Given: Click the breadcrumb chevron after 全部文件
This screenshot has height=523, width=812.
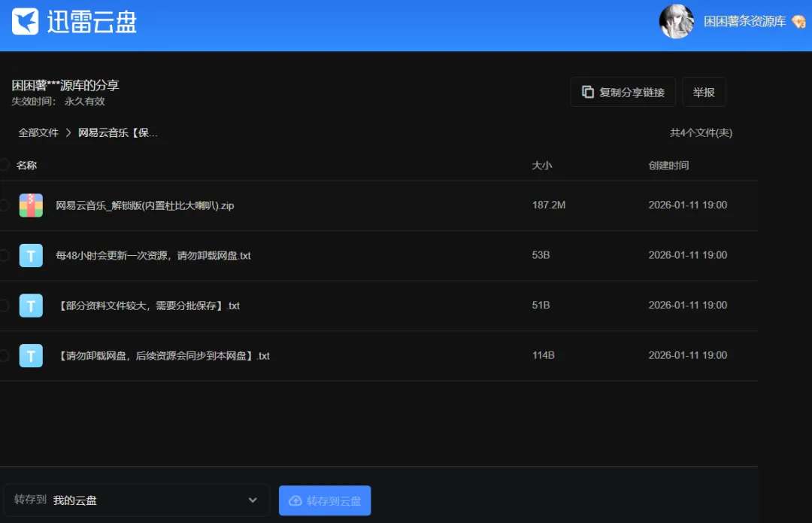Looking at the screenshot, I should coord(68,132).
